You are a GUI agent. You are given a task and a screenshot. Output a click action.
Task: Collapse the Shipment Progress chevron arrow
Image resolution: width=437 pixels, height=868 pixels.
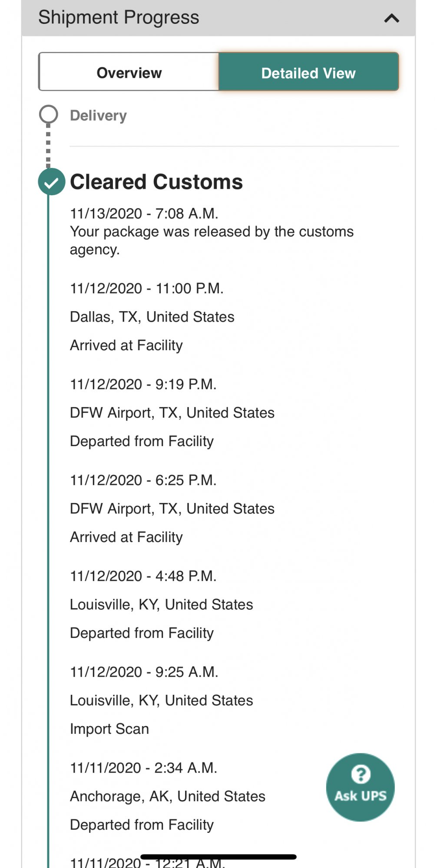click(391, 18)
